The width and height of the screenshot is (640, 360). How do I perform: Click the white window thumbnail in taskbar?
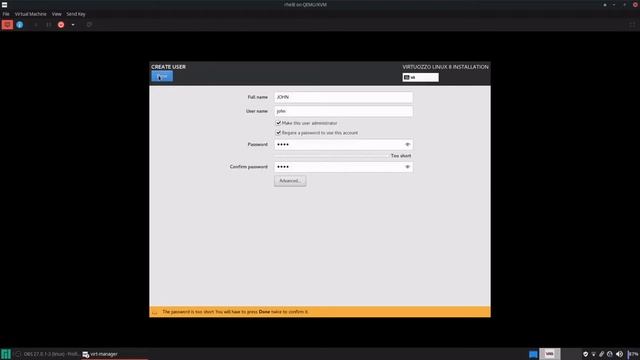[550, 354]
